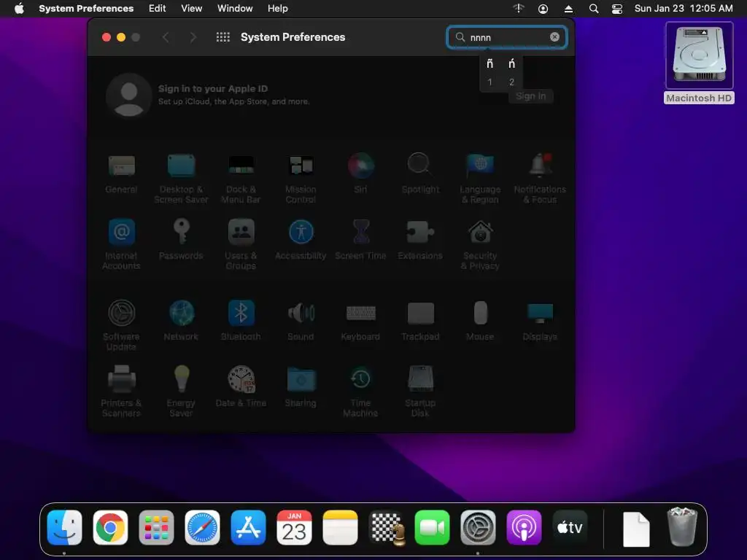Open App Store from the Dock
The image size is (747, 560).
pos(248,528)
